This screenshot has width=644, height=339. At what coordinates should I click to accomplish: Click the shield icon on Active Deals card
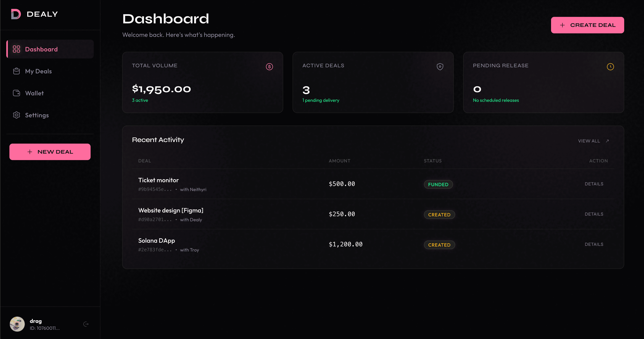440,67
